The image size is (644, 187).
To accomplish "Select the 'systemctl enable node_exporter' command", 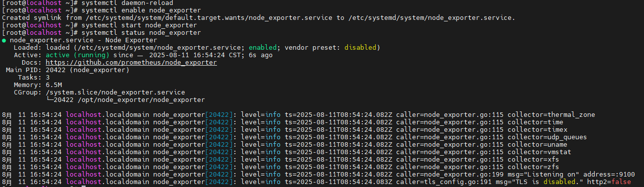I will pos(141,10).
